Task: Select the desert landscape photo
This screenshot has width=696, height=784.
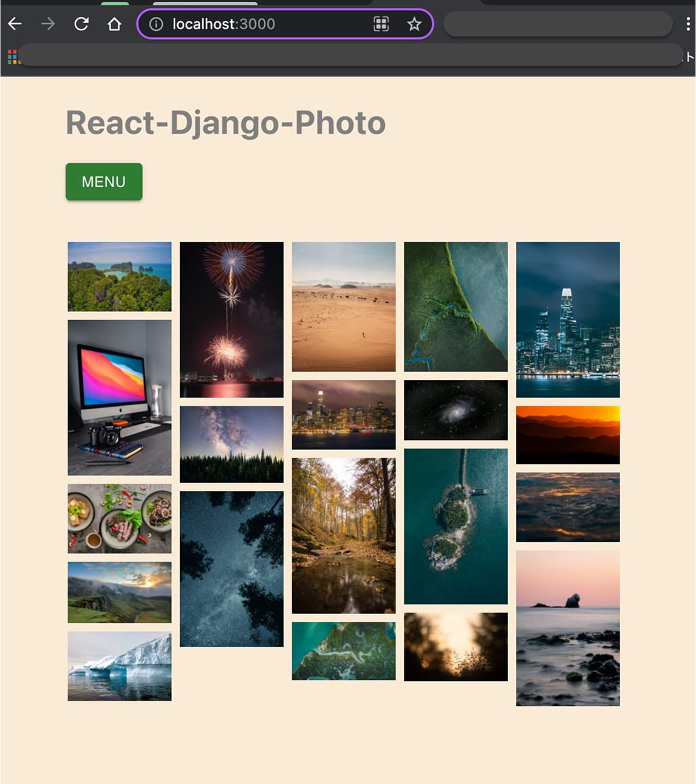Action: (x=344, y=306)
